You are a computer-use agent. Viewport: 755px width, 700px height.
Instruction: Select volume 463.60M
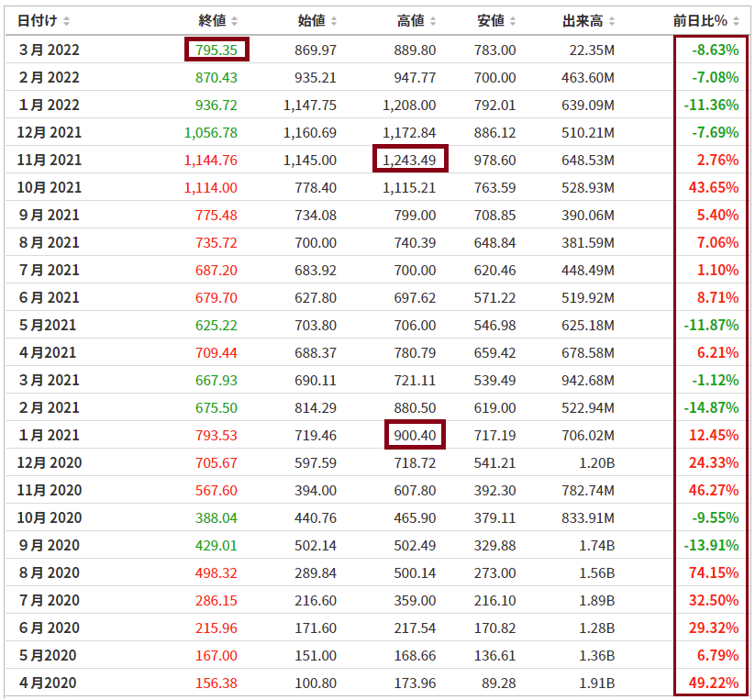point(588,77)
